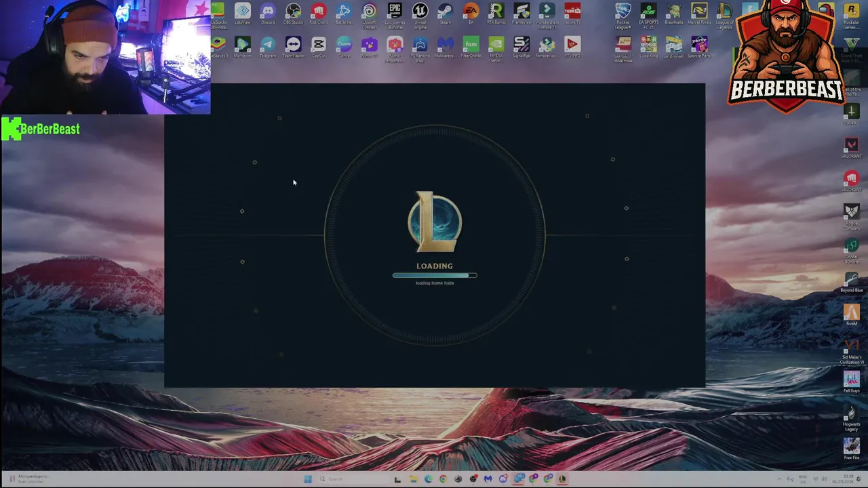Viewport: 868px width, 488px height.
Task: Open the Yacine TV desktop icon
Action: click(572, 14)
